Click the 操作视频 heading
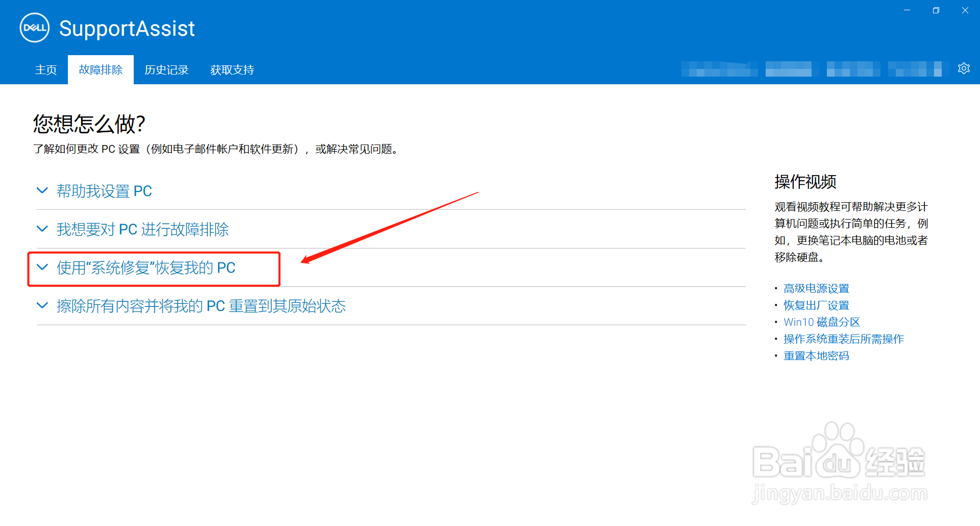The height and width of the screenshot is (526, 980). coord(805,182)
